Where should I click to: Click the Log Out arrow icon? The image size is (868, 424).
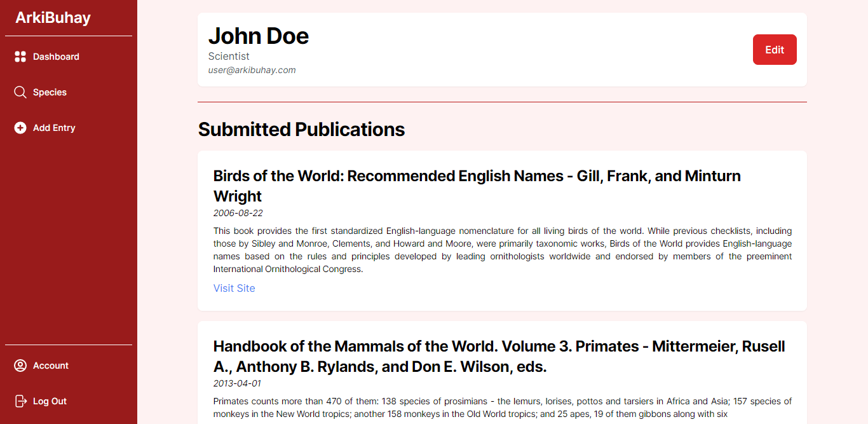click(20, 401)
